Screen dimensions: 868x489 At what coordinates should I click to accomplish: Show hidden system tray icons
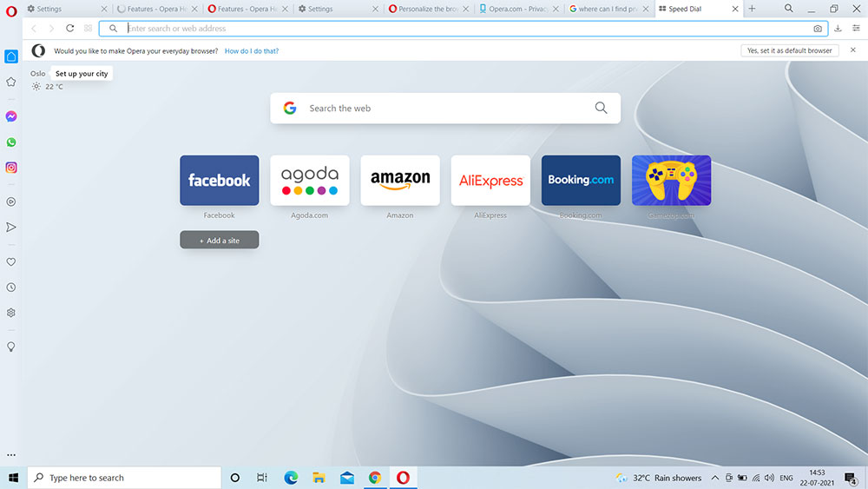coord(715,478)
